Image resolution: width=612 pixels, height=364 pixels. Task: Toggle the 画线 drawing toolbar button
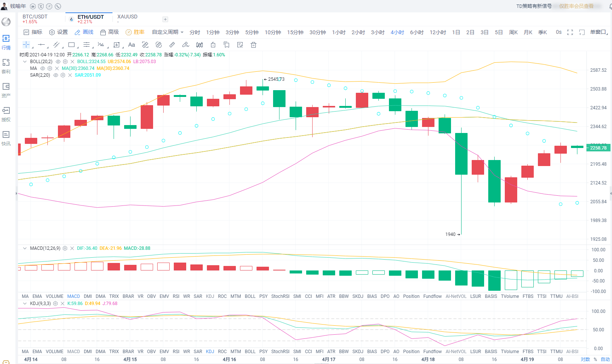(x=84, y=32)
